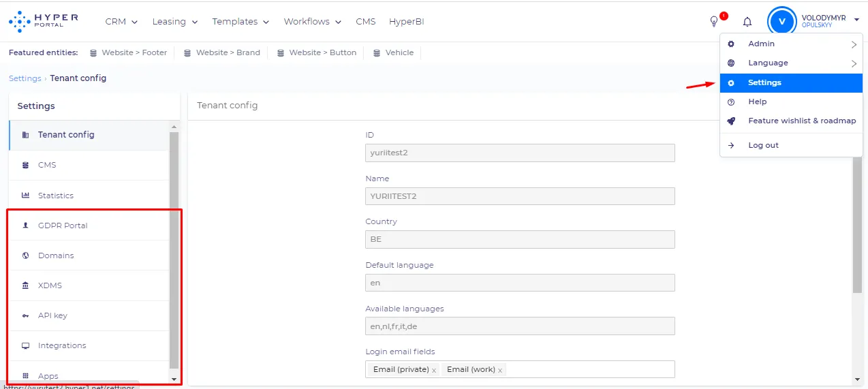This screenshot has height=389, width=868.
Task: Click the Settings breadcrumb link
Action: point(25,78)
